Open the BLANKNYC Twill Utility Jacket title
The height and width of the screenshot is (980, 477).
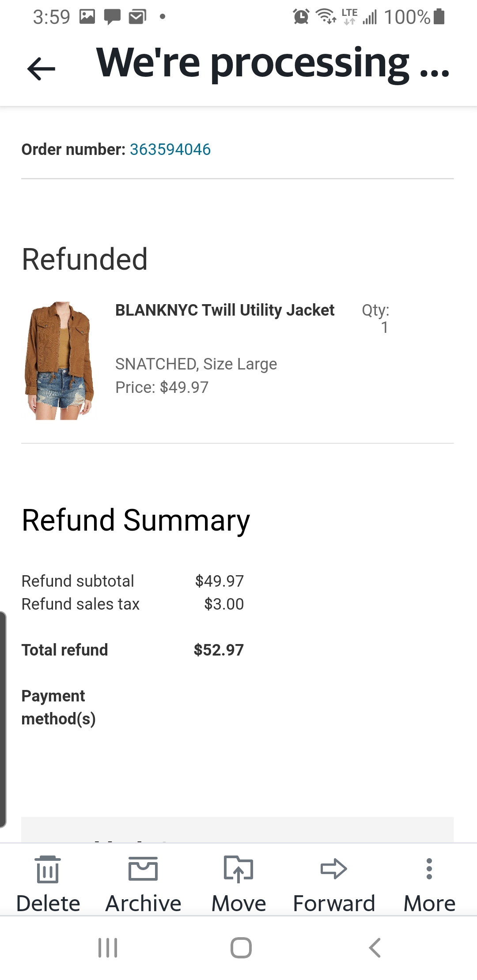(x=224, y=310)
